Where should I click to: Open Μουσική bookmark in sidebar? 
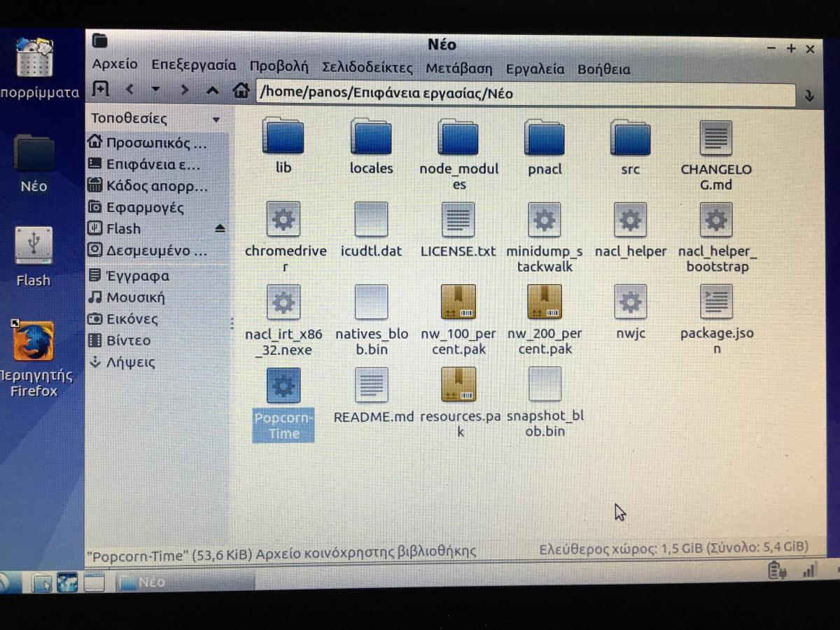pos(157,297)
